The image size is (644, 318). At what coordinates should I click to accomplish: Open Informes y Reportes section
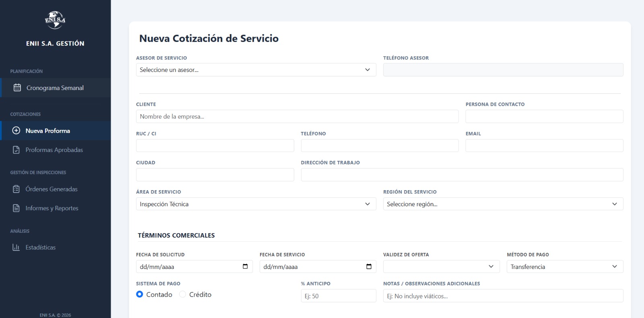click(56, 208)
